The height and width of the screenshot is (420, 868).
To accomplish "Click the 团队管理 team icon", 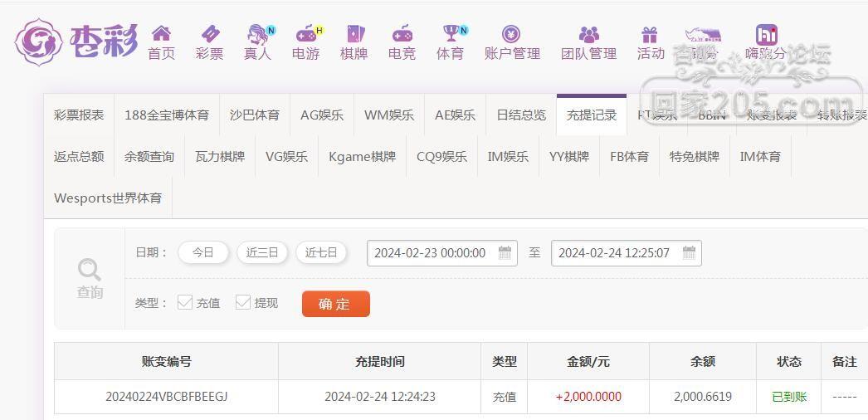I will pos(588,34).
